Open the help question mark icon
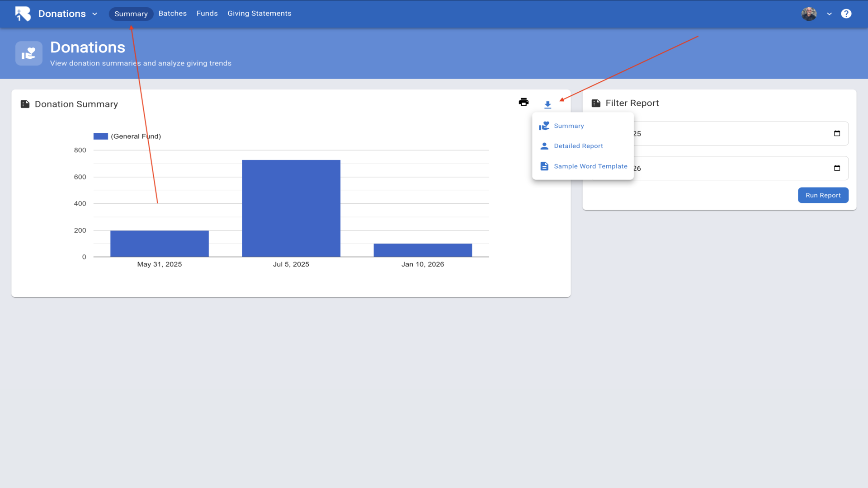The height and width of the screenshot is (488, 868). [x=846, y=14]
